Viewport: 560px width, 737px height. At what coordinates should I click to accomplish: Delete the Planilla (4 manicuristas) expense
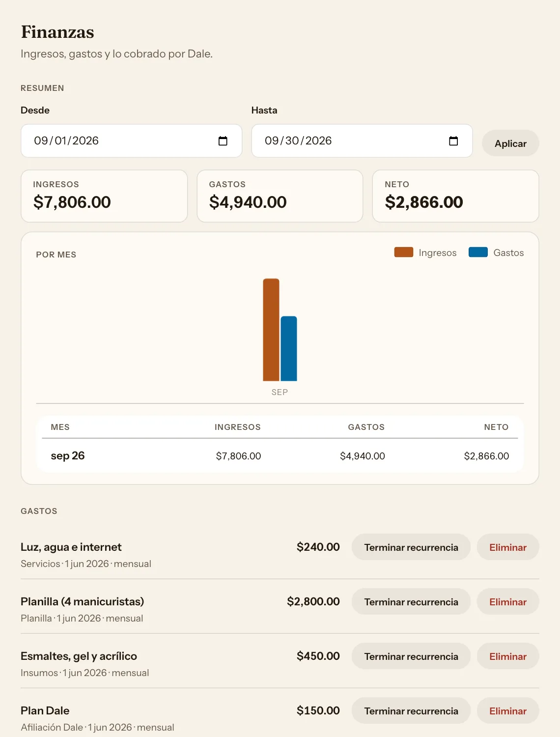tap(508, 602)
